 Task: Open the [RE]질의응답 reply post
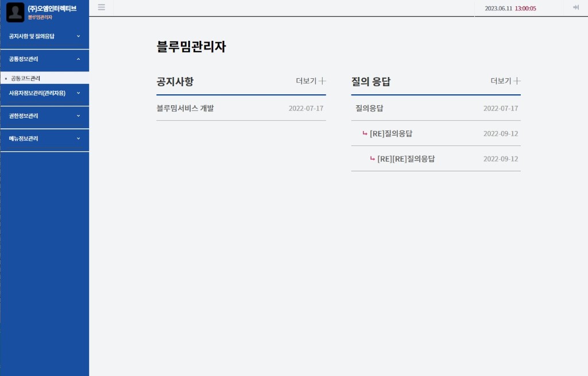[x=392, y=133]
